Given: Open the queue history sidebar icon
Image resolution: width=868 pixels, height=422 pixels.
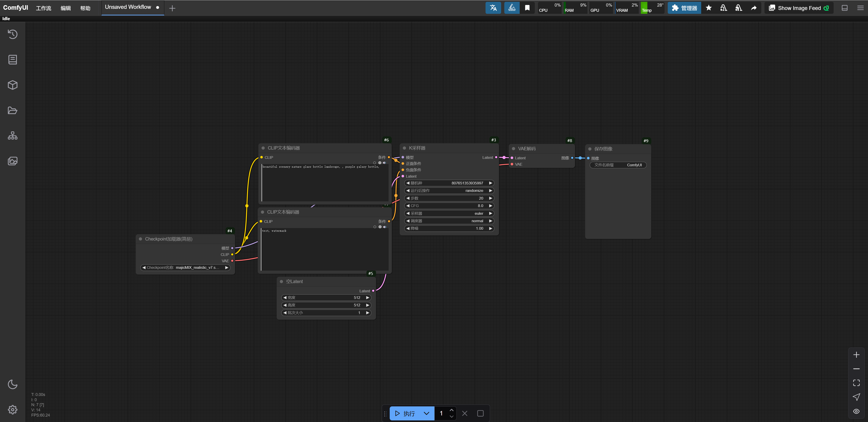Looking at the screenshot, I should pos(12,34).
